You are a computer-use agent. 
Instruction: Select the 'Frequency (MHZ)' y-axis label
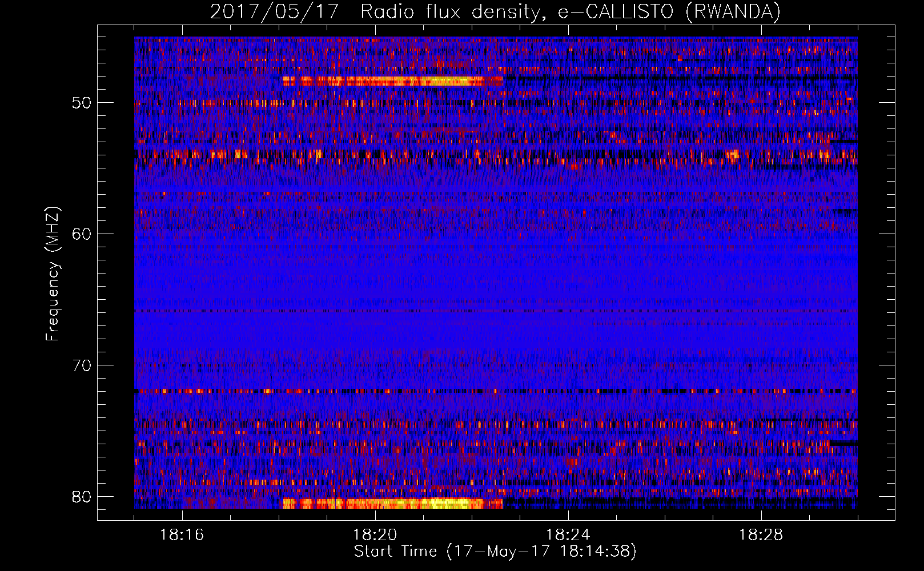tap(53, 274)
